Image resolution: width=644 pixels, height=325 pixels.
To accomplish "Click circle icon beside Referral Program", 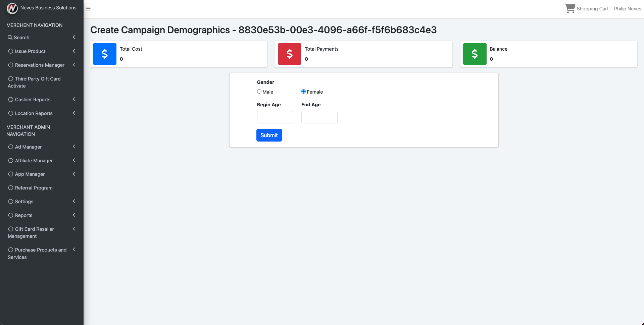I will [11, 188].
